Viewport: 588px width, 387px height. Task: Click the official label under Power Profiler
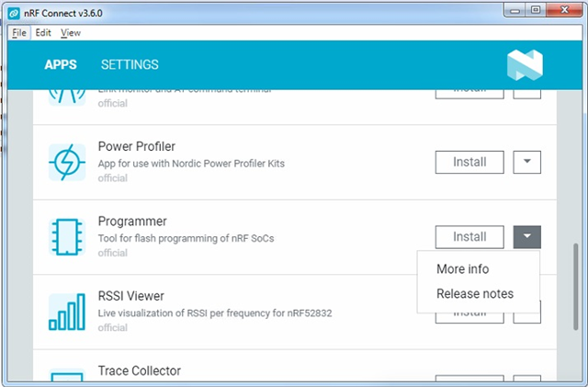coord(112,178)
